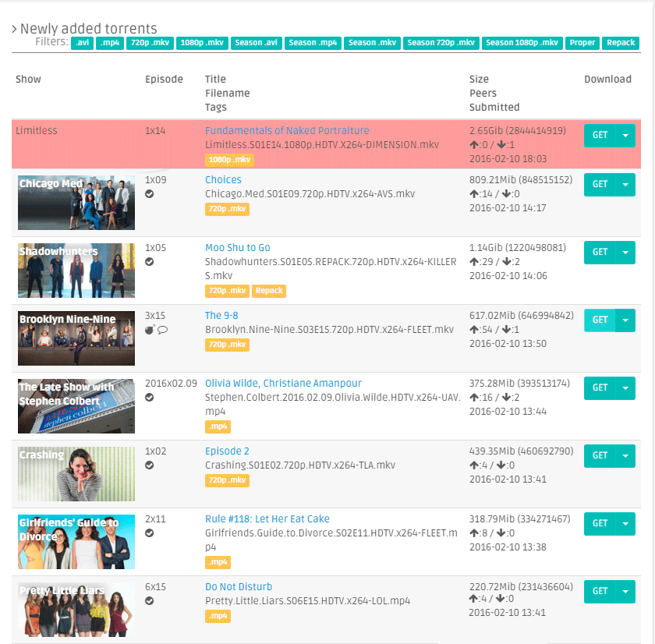Click GET for Shadowhunters Moo Shu to Go
655x644 pixels.
(600, 253)
